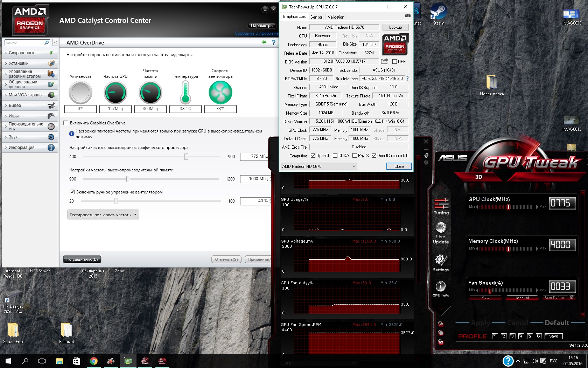This screenshot has width=588, height=368.
Task: Switch to the Sensors tab in GPU-Z
Action: pyautogui.click(x=317, y=17)
